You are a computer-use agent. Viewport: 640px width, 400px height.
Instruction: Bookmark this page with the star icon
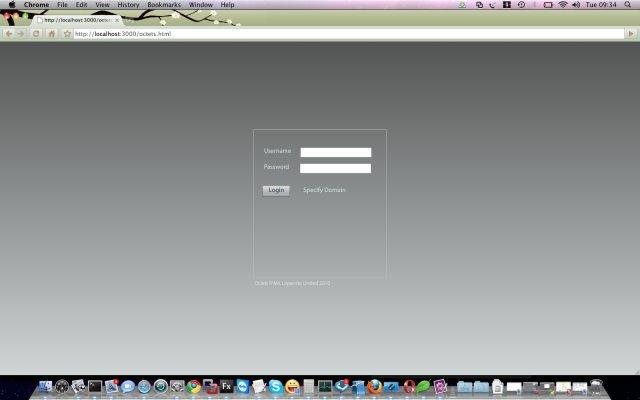67,34
